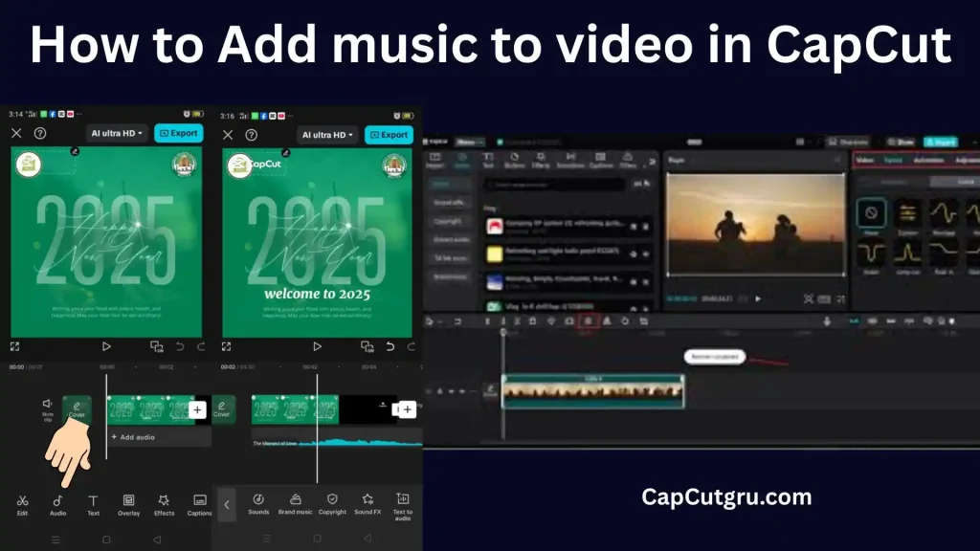The width and height of the screenshot is (980, 551).
Task: Choose the None speed curve preset
Action: (x=871, y=216)
